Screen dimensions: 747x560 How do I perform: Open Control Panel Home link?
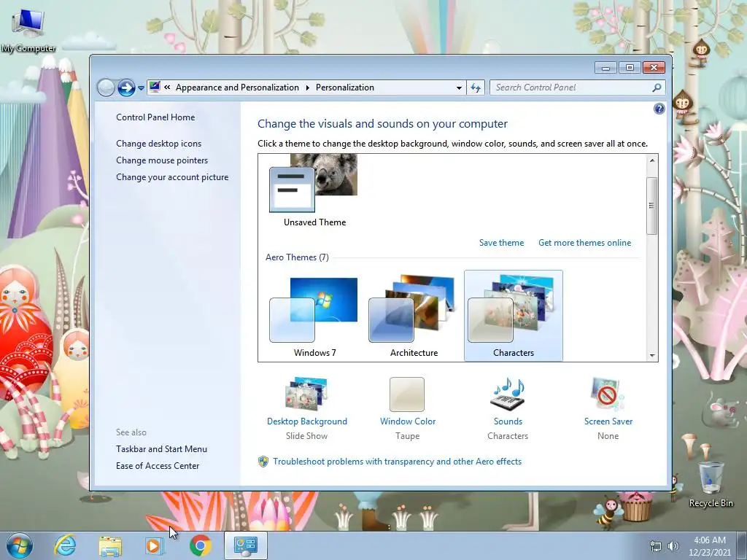pos(155,117)
